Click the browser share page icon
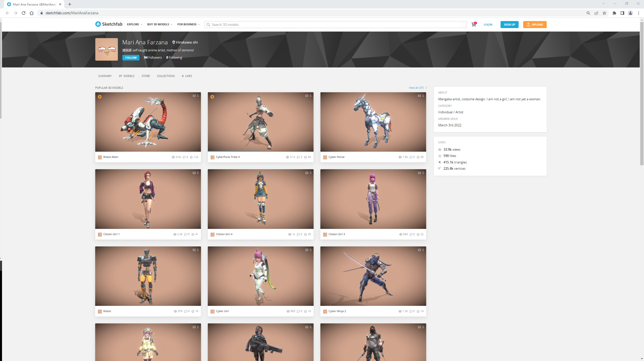This screenshot has width=644, height=361. [x=596, y=13]
